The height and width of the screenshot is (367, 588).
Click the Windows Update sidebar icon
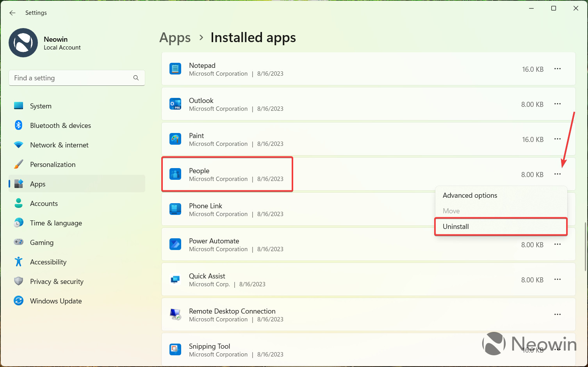tap(18, 301)
